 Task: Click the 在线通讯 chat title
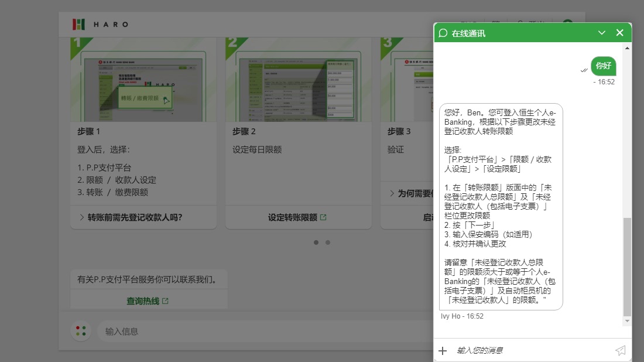tap(468, 33)
